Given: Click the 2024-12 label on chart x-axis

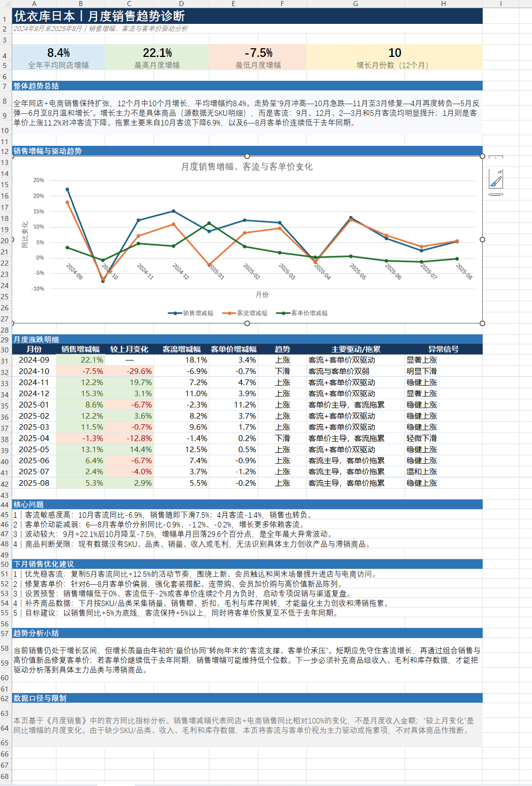Looking at the screenshot, I should 180,271.
